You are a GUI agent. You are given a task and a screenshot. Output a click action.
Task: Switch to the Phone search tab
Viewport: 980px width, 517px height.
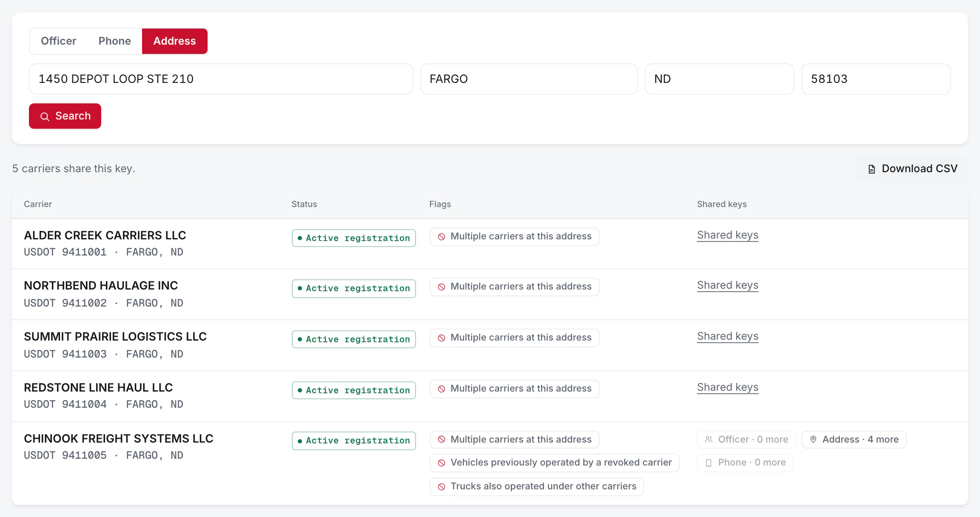pyautogui.click(x=114, y=41)
